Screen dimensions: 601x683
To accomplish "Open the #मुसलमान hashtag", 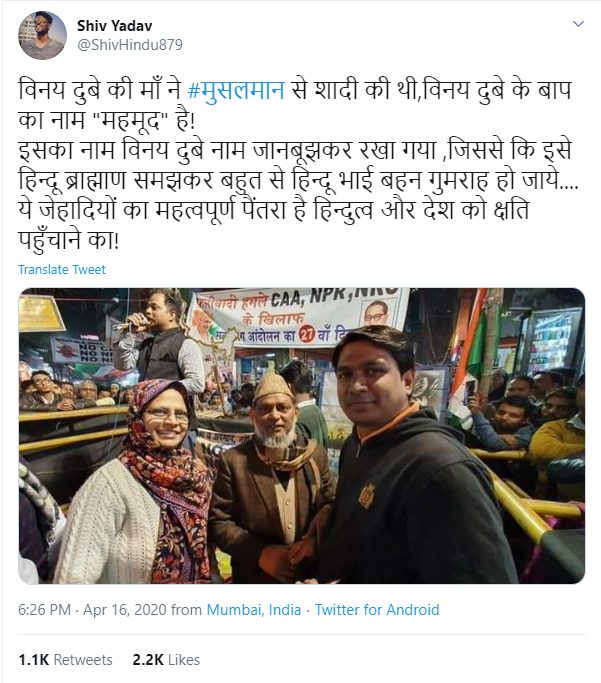I will click(236, 90).
